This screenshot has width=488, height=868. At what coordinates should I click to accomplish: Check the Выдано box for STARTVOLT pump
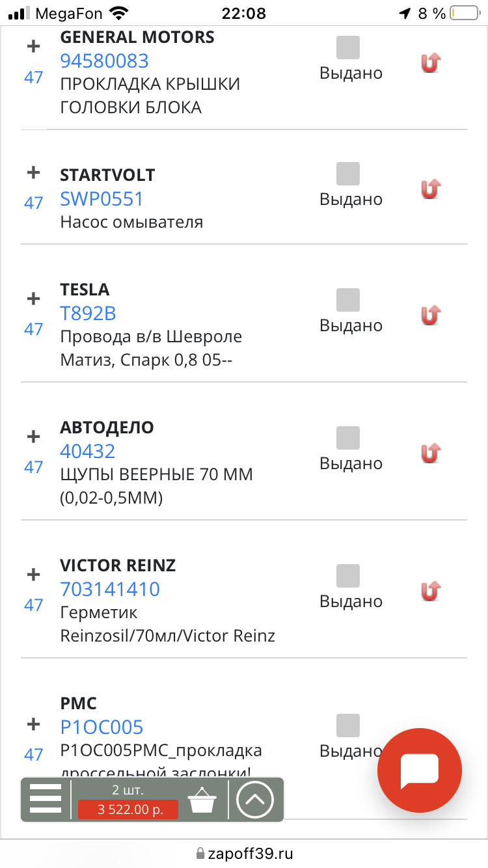click(348, 174)
